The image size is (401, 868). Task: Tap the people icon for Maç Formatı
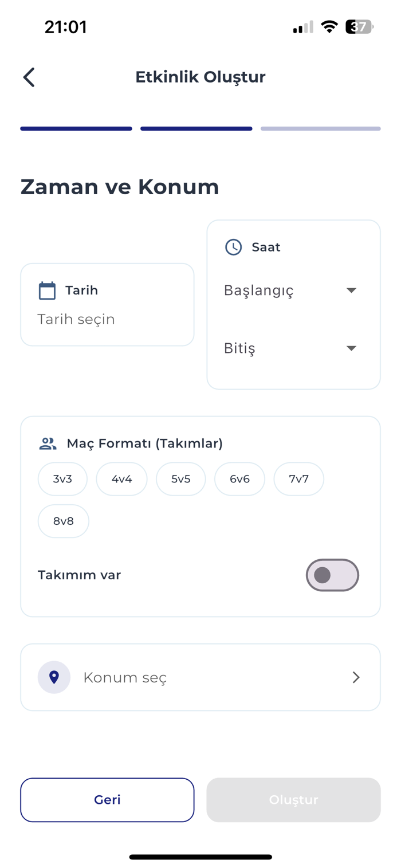click(48, 443)
